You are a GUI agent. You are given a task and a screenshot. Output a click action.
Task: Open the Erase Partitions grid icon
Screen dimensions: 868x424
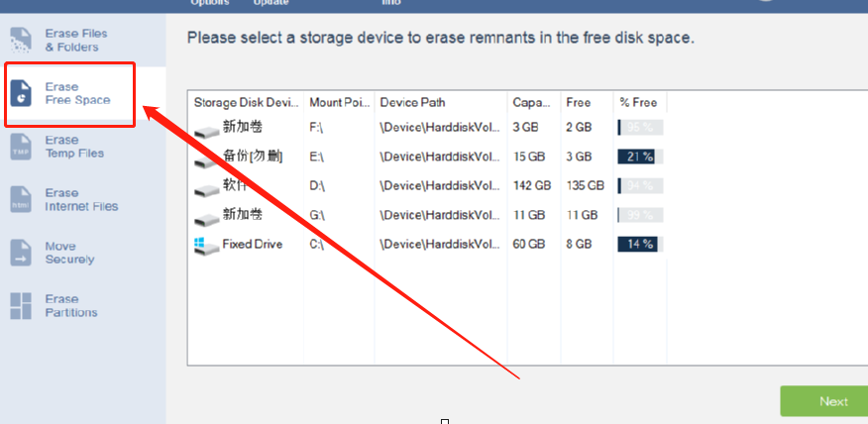(x=21, y=305)
